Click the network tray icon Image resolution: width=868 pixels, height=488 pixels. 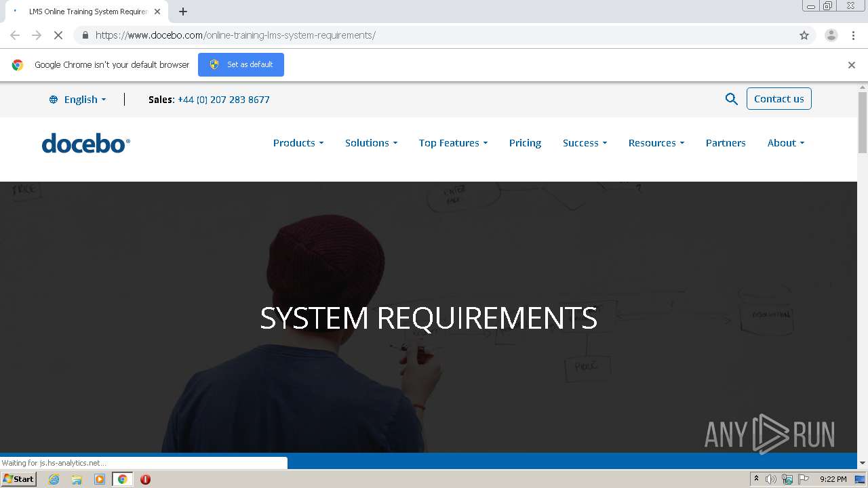(787, 479)
